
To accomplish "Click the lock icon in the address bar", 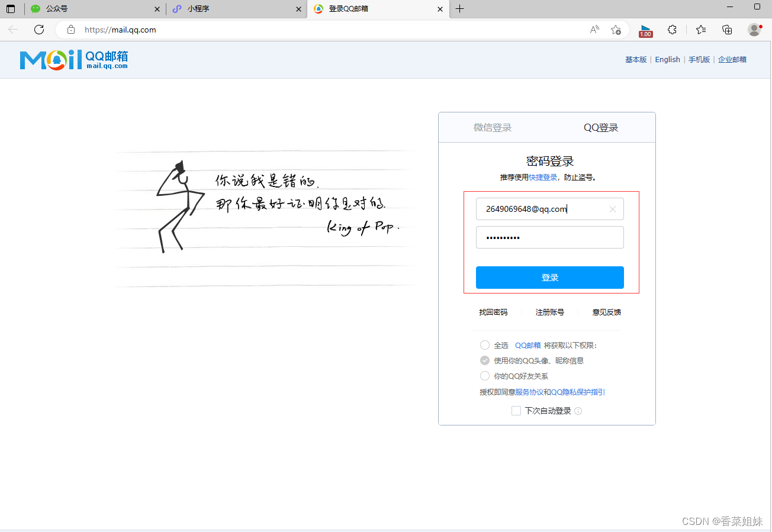I will tap(71, 30).
